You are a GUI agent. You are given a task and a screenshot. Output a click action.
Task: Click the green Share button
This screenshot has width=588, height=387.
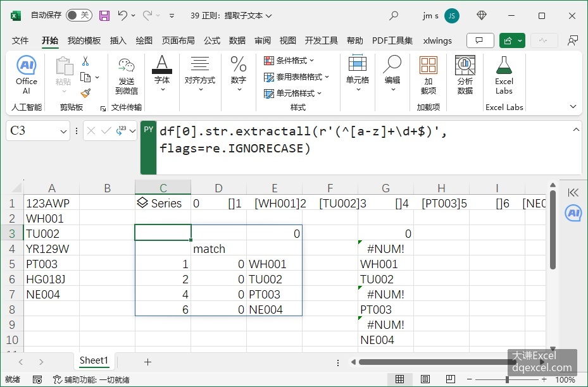(508, 40)
